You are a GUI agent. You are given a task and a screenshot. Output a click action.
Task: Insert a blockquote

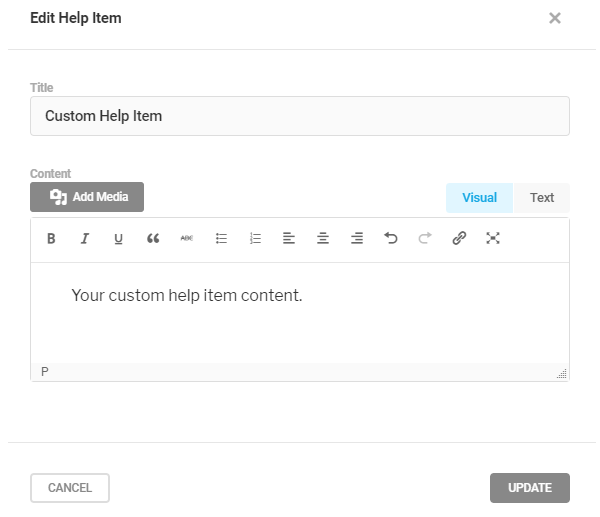click(x=153, y=238)
